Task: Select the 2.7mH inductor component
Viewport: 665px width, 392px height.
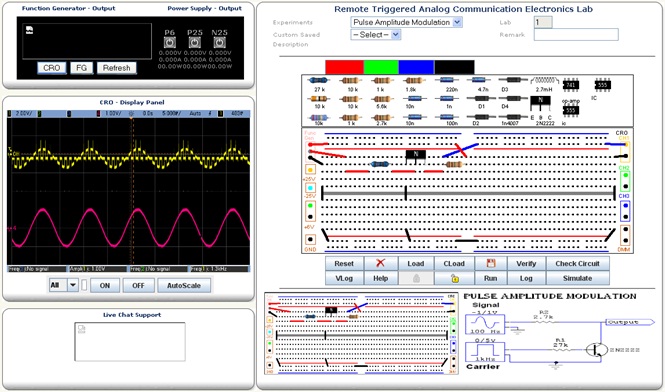Action: pyautogui.click(x=544, y=80)
